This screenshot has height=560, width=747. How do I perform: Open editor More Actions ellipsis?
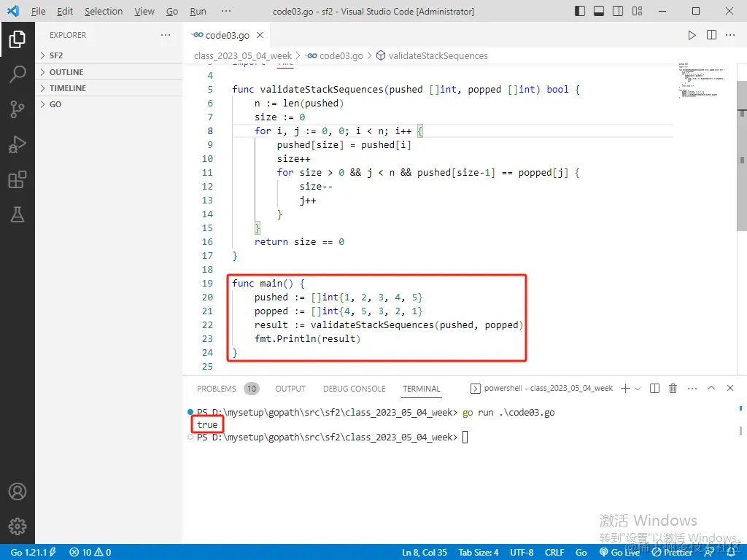click(x=730, y=35)
